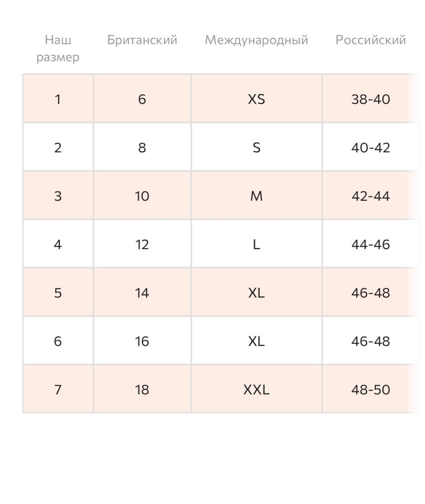Select British size 14 cell
Screen dimensions: 425x504
[142, 293]
